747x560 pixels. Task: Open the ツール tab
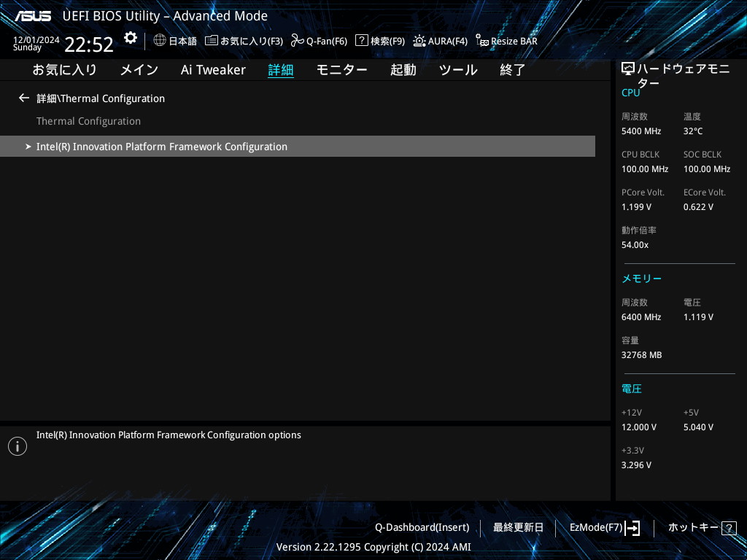tap(458, 70)
